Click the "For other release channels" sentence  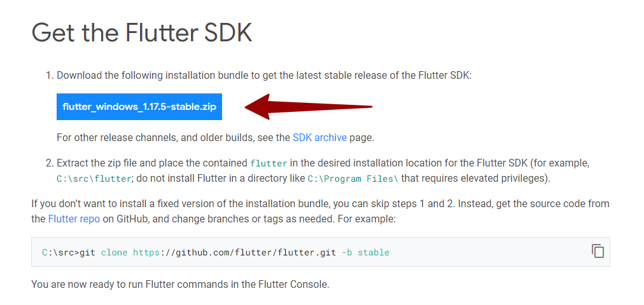click(x=172, y=137)
